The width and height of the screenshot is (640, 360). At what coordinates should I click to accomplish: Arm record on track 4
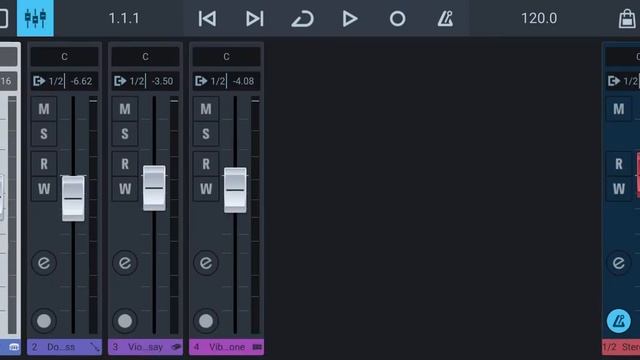coord(206,321)
